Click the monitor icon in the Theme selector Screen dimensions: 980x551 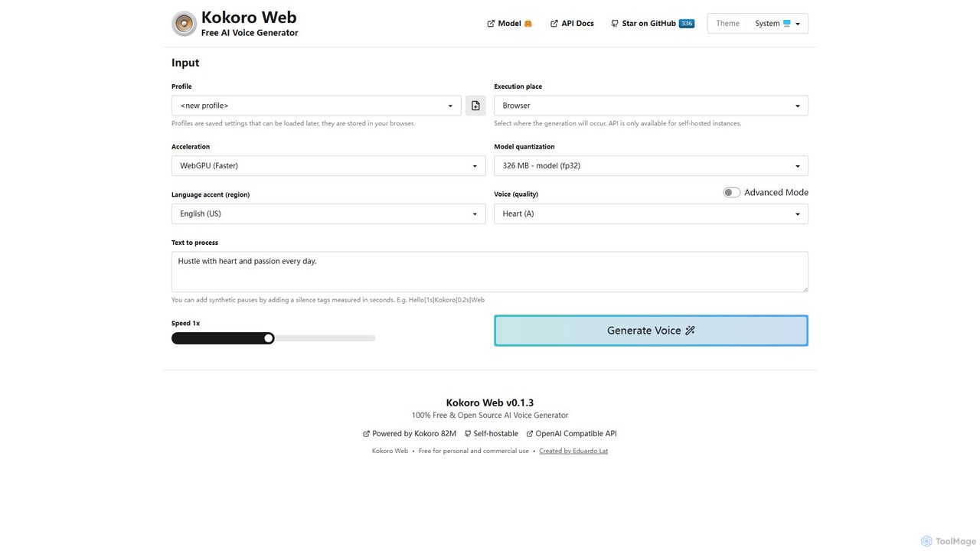(786, 24)
